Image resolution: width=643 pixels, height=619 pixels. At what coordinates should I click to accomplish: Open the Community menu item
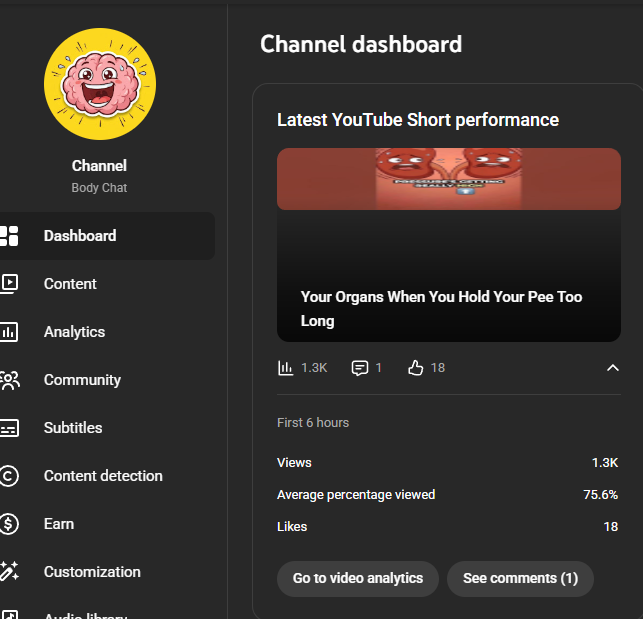pos(82,380)
